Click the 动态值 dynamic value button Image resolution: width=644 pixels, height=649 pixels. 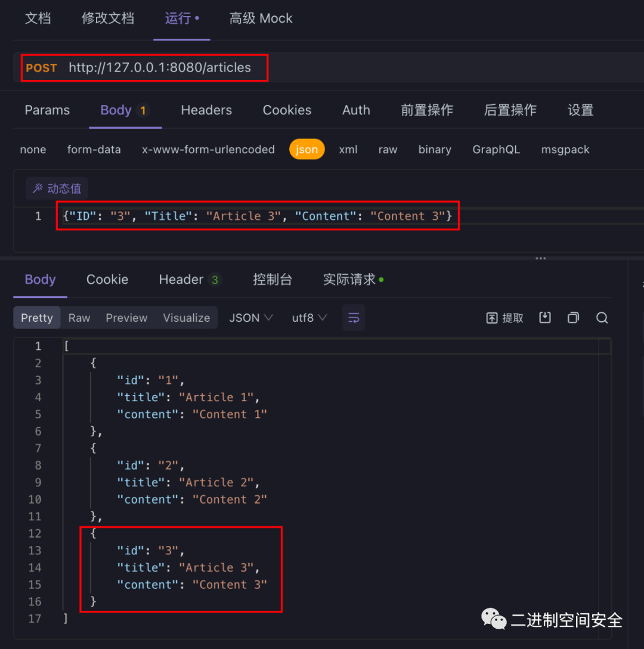[57, 188]
